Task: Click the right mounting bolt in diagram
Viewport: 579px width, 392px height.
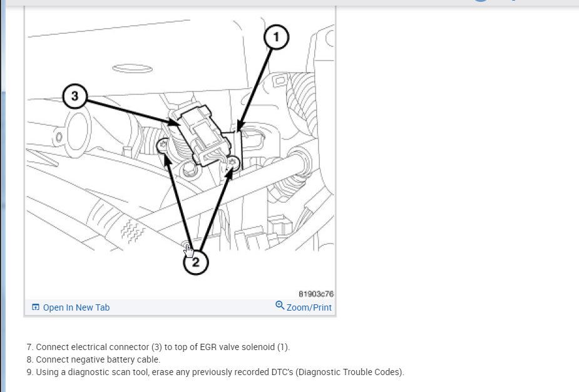Action: 233,163
